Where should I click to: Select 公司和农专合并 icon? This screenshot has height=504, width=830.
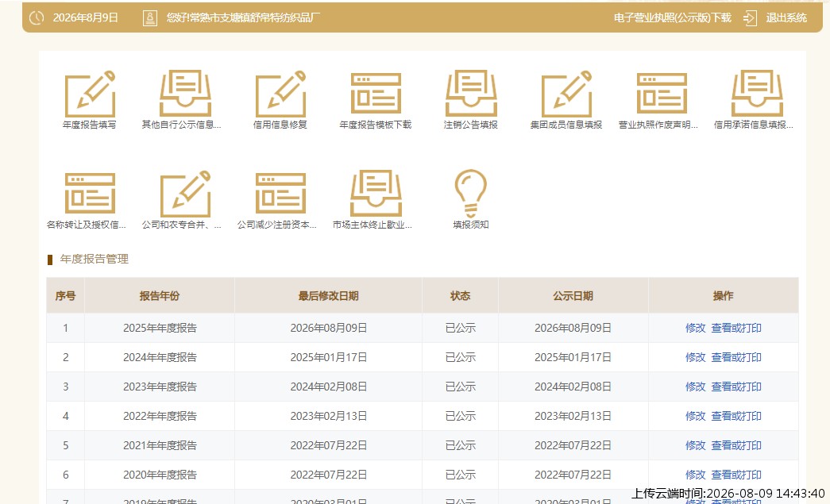point(185,193)
